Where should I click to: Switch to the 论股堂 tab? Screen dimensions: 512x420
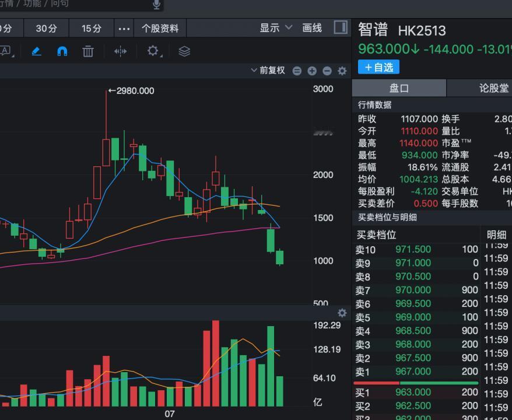tap(479, 88)
